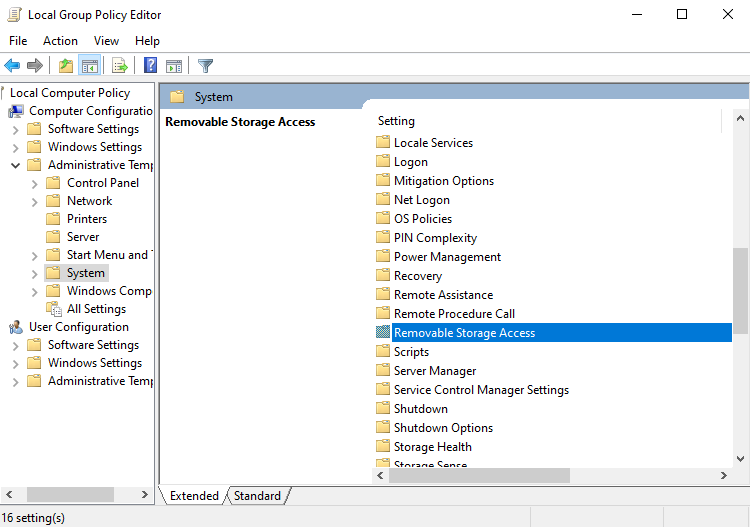
Task: Expand Administrative Templates under User Configuration
Action: click(15, 382)
